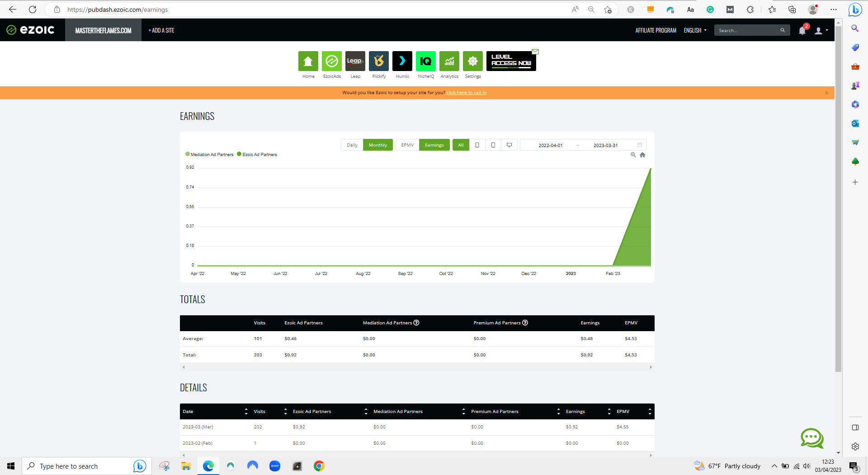Viewport: 868px width, 475px height.
Task: Open Chrome from the taskbar
Action: [319, 466]
